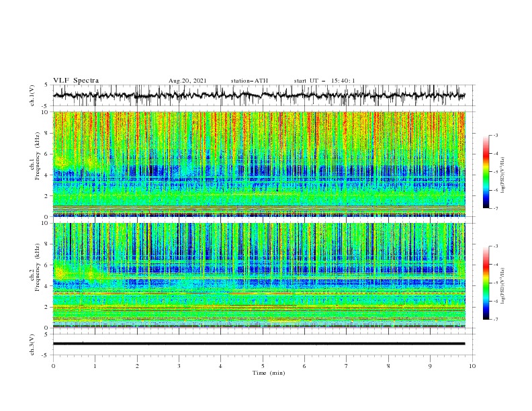Screen dimensions: 532x411
Task: Click the 'start UT = 15:40:1' text
Action: [324, 81]
